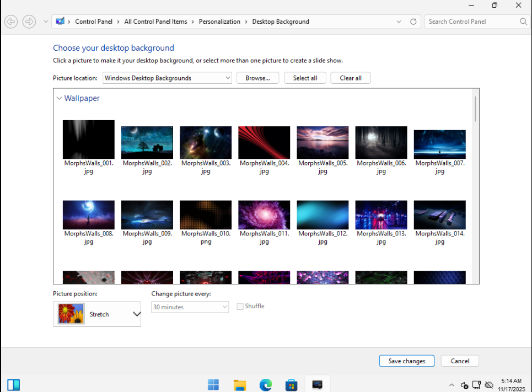Enable the Shuffle checkbox
This screenshot has width=532, height=392.
(240, 307)
